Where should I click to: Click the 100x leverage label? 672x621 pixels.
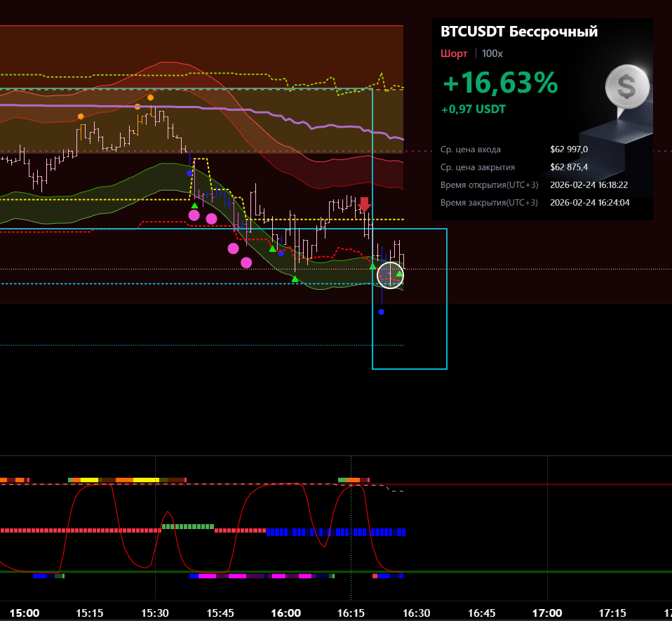[x=492, y=53]
